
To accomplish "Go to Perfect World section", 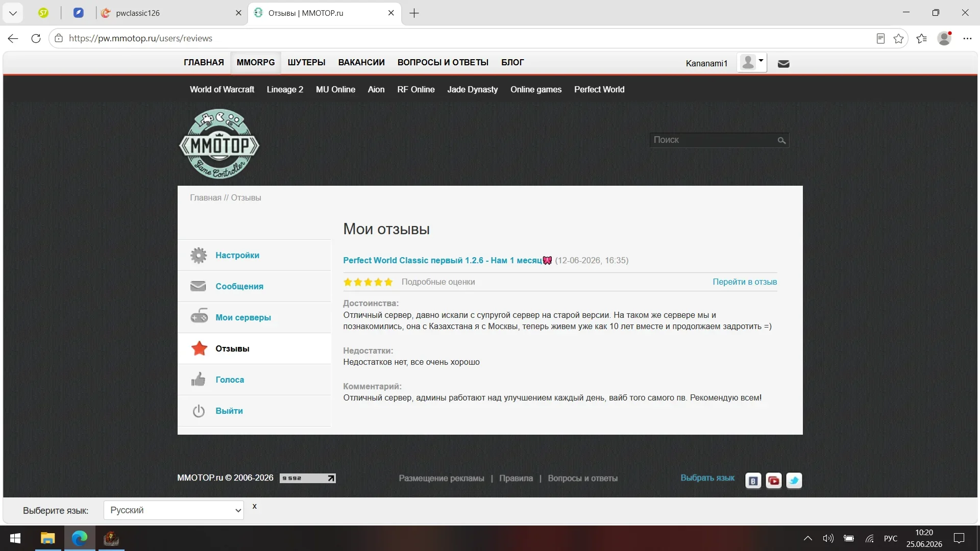I will [599, 89].
